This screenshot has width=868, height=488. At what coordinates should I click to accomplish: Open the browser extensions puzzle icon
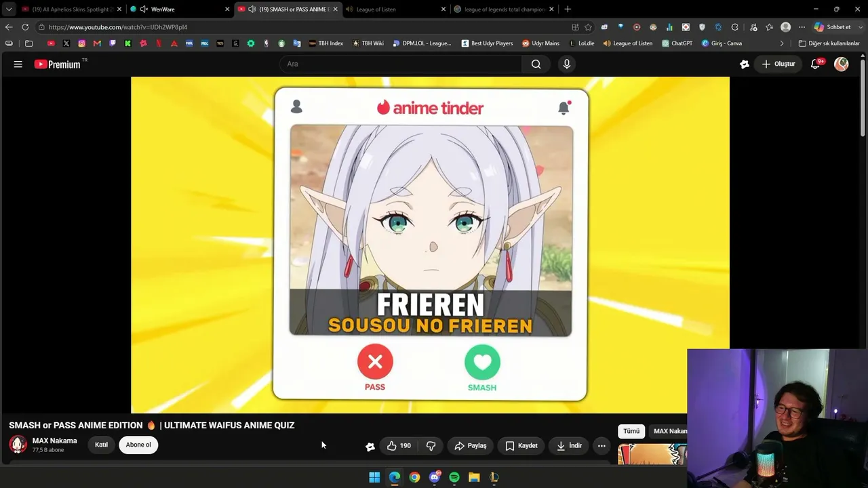click(x=735, y=27)
